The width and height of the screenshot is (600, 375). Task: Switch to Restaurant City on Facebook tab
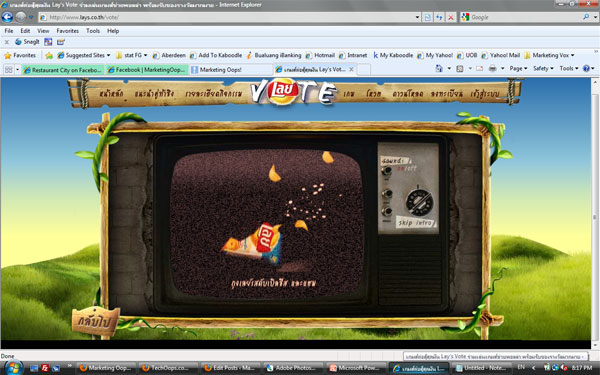pos(63,70)
